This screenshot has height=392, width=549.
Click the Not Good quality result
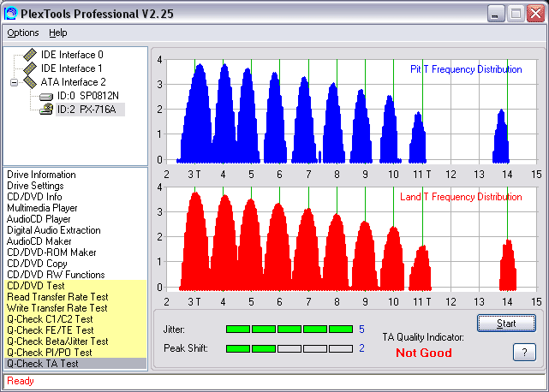pyautogui.click(x=424, y=353)
